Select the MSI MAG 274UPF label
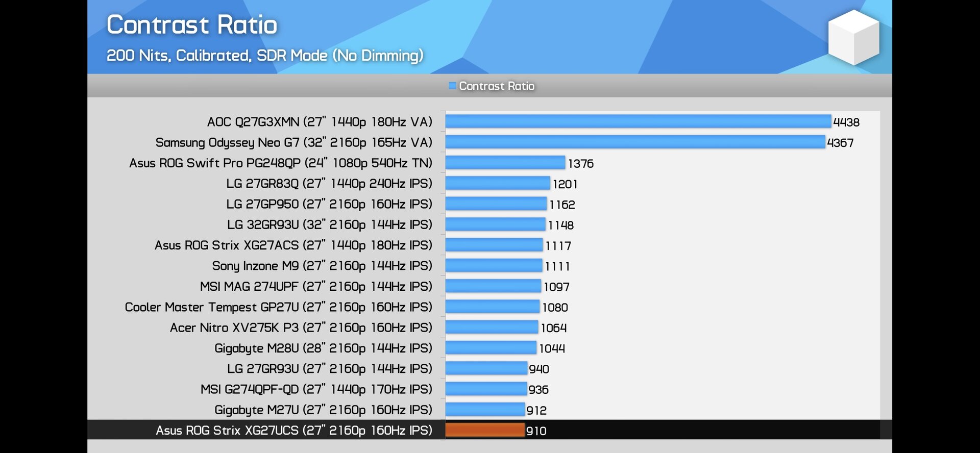 tap(316, 286)
